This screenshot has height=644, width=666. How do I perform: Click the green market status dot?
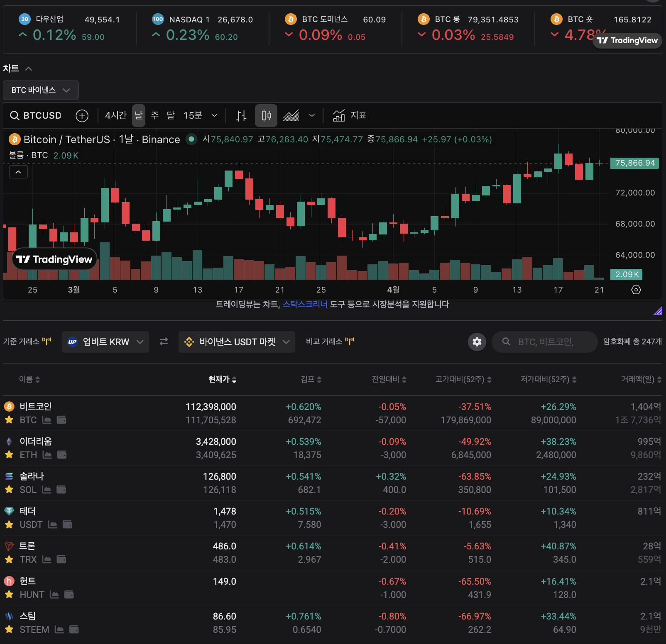pyautogui.click(x=191, y=139)
